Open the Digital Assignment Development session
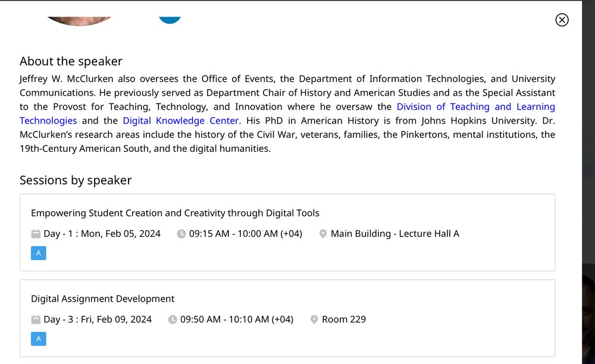The width and height of the screenshot is (595, 364). [x=102, y=299]
